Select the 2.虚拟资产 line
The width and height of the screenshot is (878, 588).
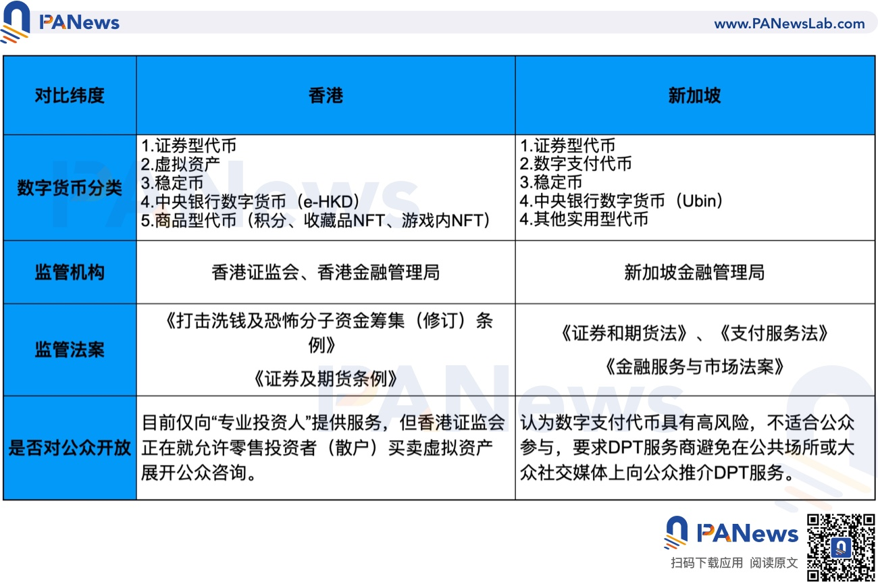tap(180, 164)
